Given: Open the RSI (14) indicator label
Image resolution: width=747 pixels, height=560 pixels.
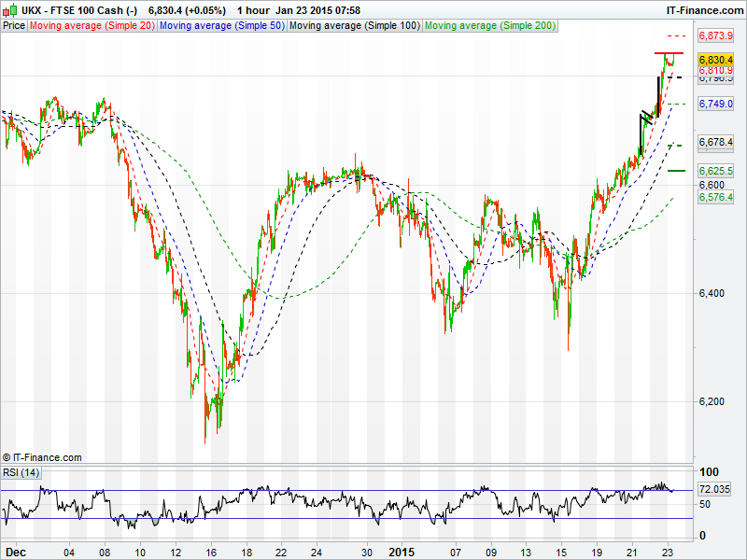Looking at the screenshot, I should click(21, 472).
